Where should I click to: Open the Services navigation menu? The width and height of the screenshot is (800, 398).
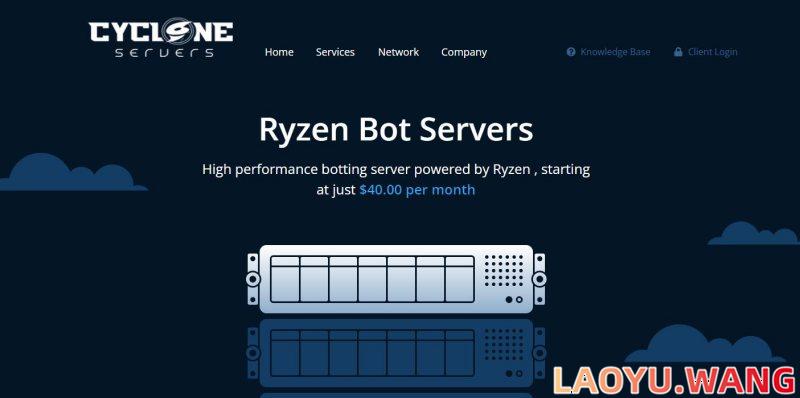pyautogui.click(x=335, y=52)
